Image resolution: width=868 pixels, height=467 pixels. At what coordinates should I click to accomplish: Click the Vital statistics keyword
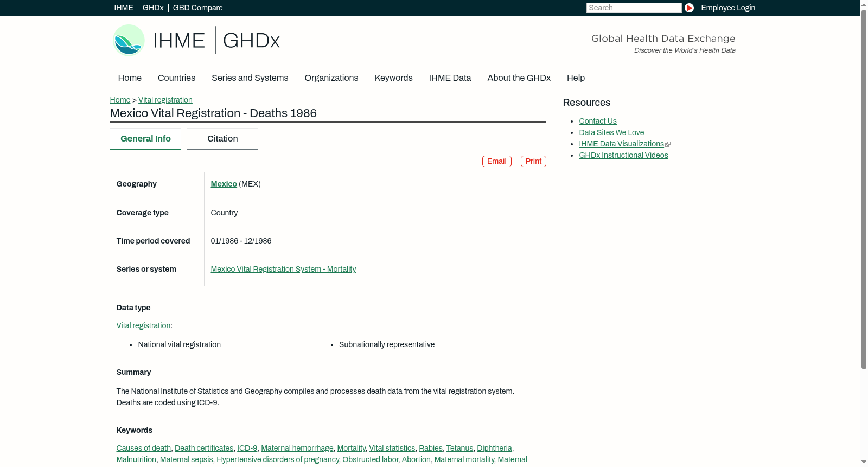click(x=392, y=448)
